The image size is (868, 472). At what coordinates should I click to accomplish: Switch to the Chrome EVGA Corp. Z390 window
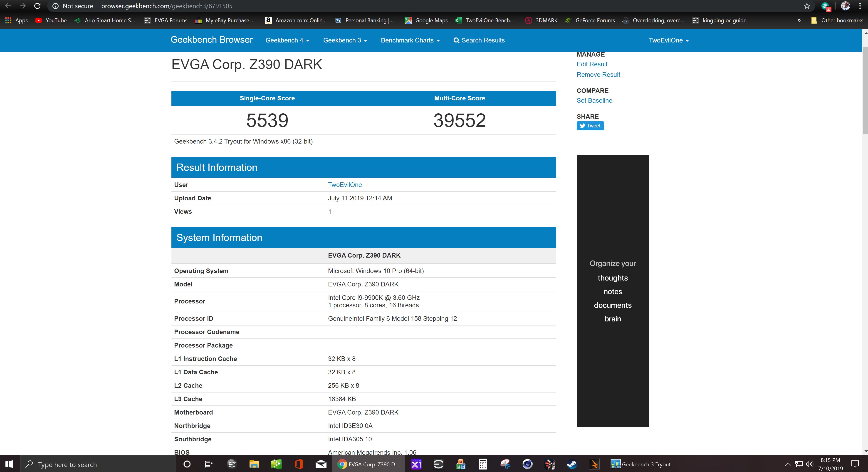point(369,464)
